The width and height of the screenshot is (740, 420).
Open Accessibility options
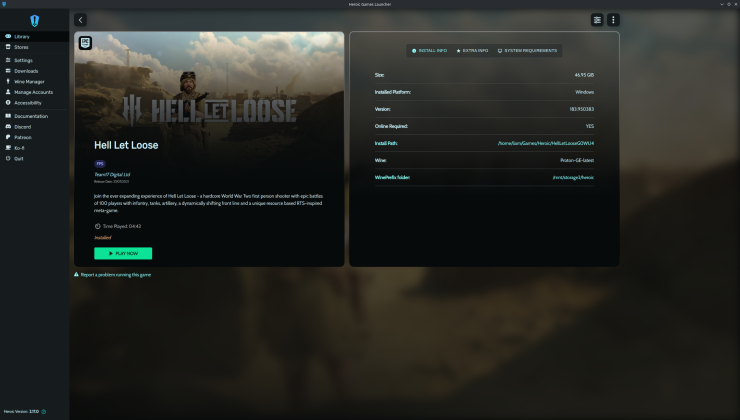pyautogui.click(x=28, y=102)
